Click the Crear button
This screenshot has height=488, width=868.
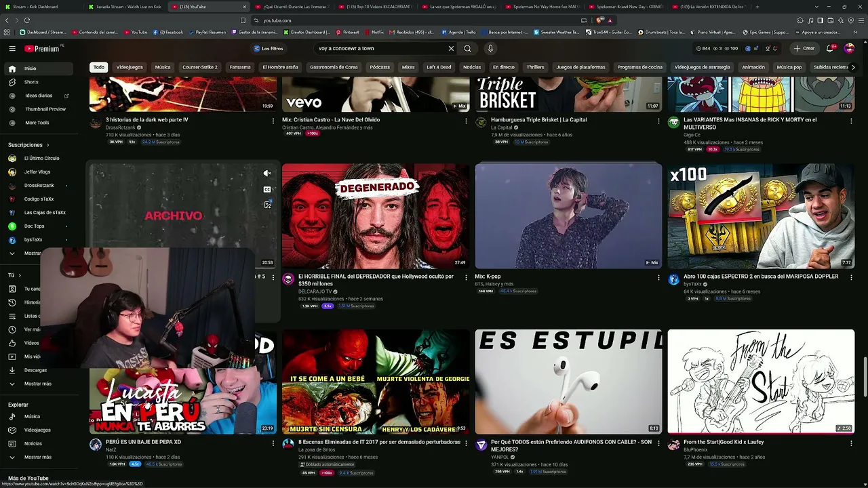(805, 49)
